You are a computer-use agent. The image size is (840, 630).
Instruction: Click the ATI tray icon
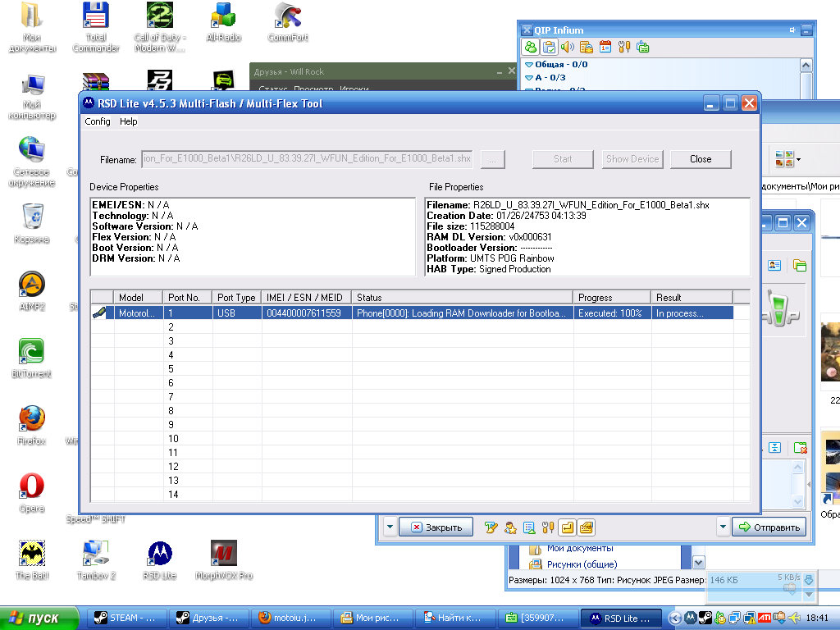(x=764, y=618)
